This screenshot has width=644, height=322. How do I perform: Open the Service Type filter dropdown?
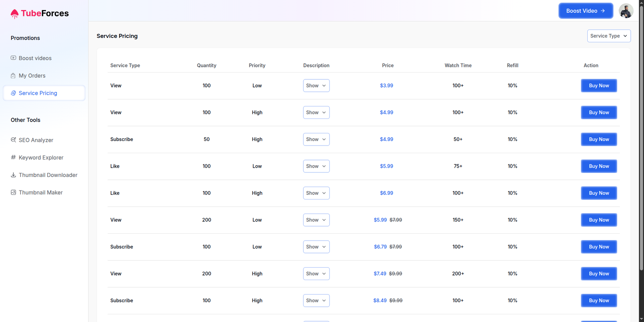609,36
